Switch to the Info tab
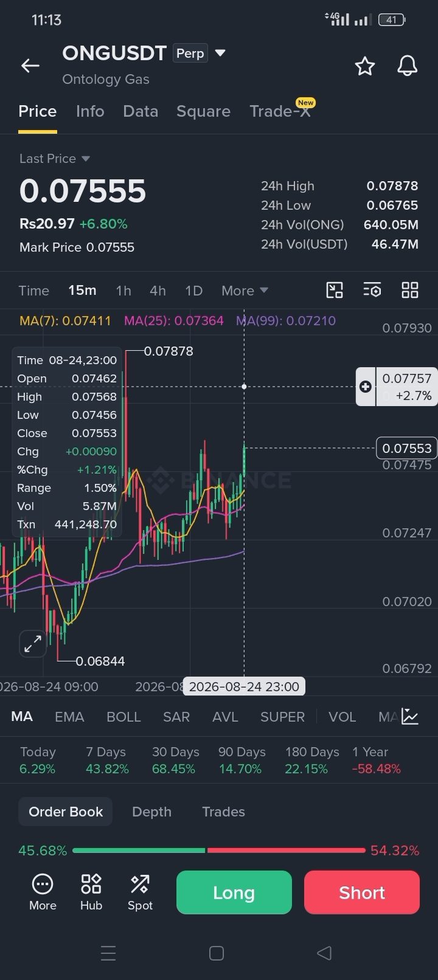 [90, 111]
